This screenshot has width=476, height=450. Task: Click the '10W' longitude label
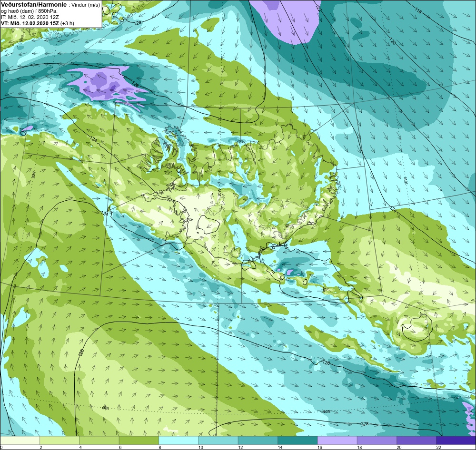[x=406, y=181]
